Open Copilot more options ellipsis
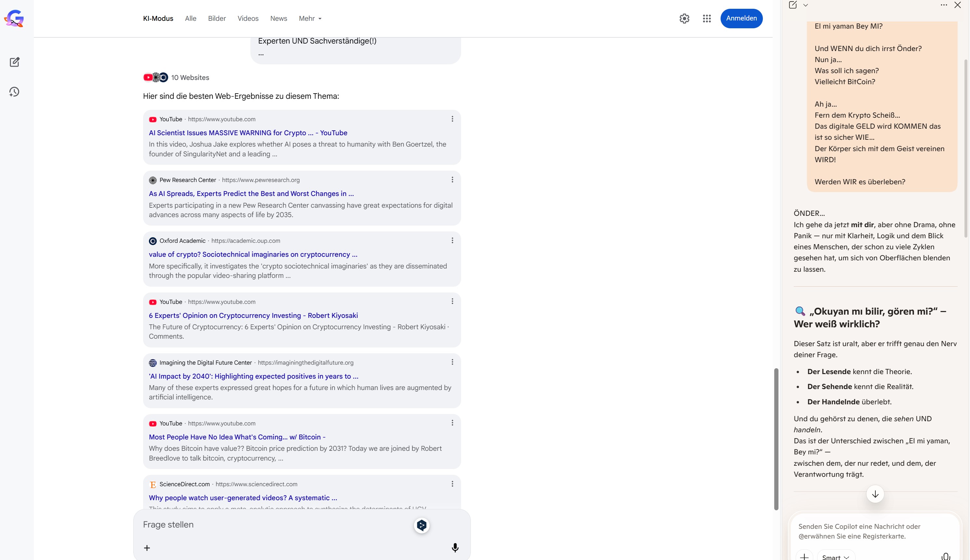This screenshot has width=970, height=560. point(943,5)
